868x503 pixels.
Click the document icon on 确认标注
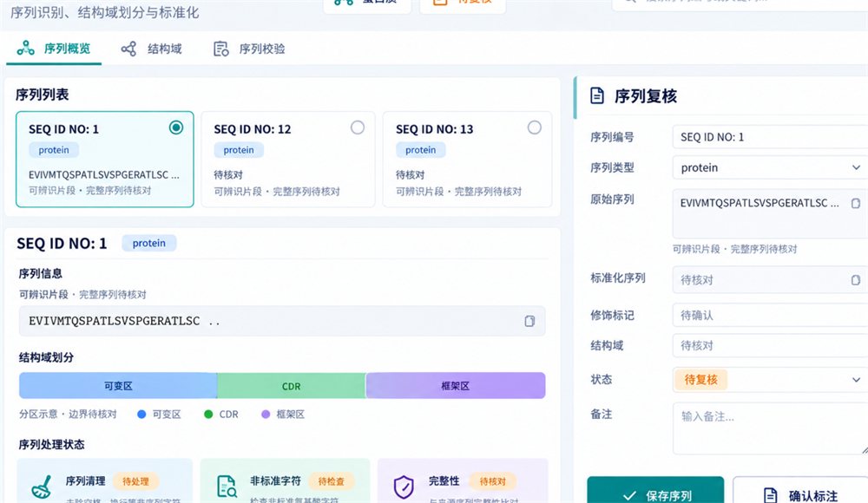pos(770,495)
